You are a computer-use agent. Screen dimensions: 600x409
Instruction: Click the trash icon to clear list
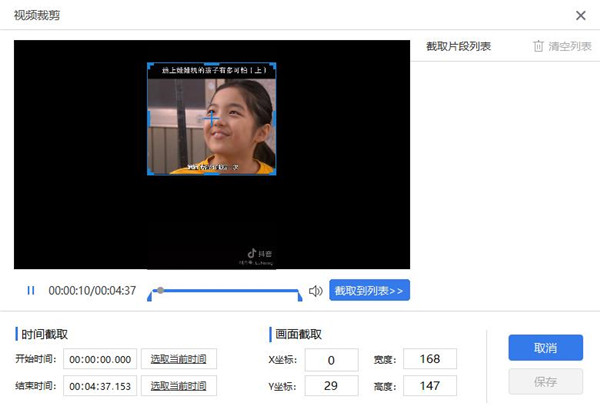coord(538,46)
